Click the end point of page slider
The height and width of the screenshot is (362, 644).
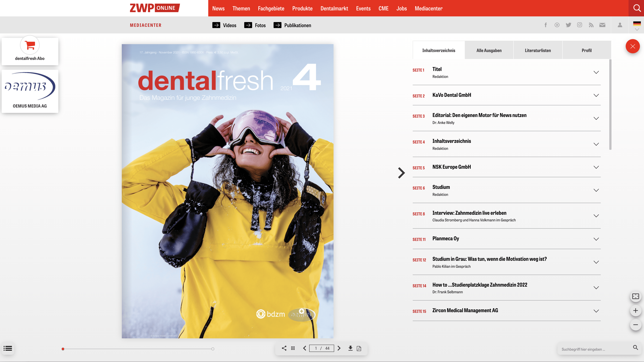(213, 349)
